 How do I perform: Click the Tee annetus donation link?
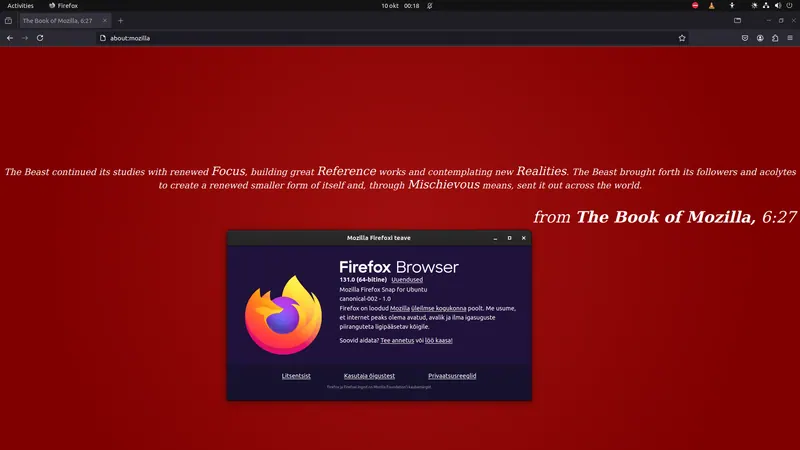pos(397,340)
